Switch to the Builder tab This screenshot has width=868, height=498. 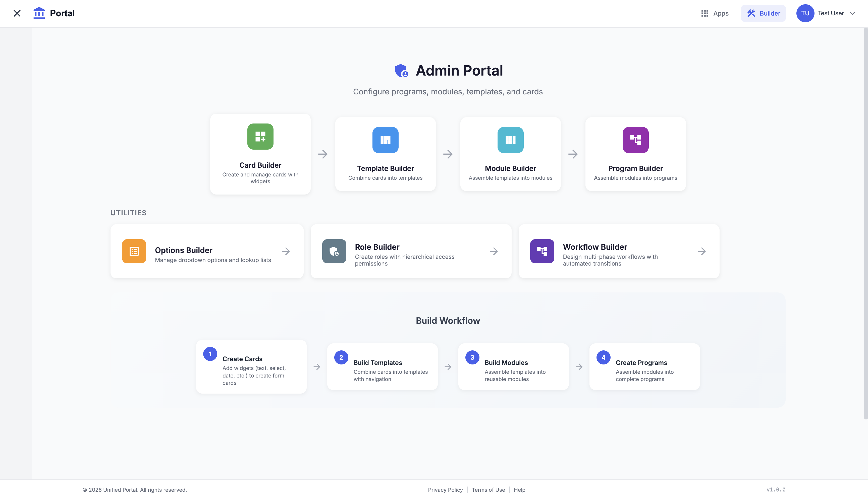pos(763,13)
